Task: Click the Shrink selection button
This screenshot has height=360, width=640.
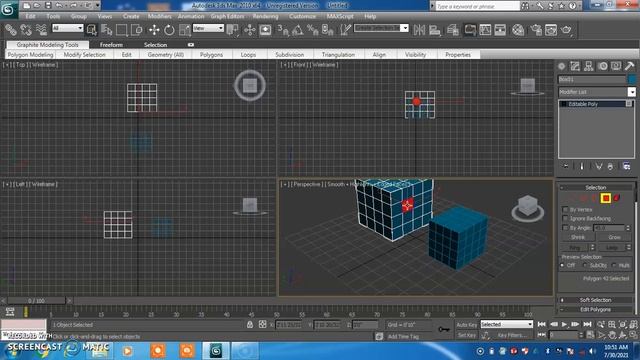Action: [x=578, y=237]
